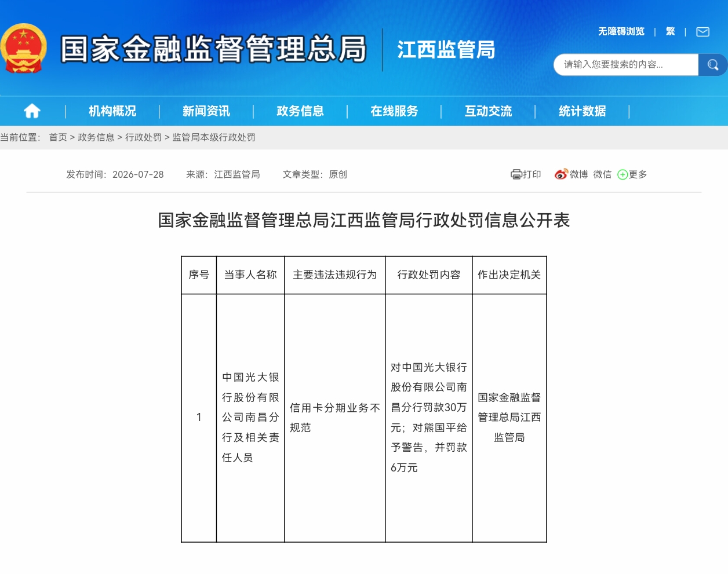Click the 信用卡分期业务不规范 cell

[335, 418]
